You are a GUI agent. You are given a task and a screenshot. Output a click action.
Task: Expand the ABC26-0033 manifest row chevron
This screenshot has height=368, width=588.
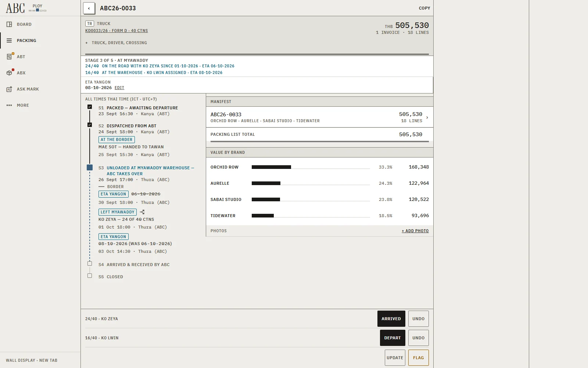coord(427,118)
